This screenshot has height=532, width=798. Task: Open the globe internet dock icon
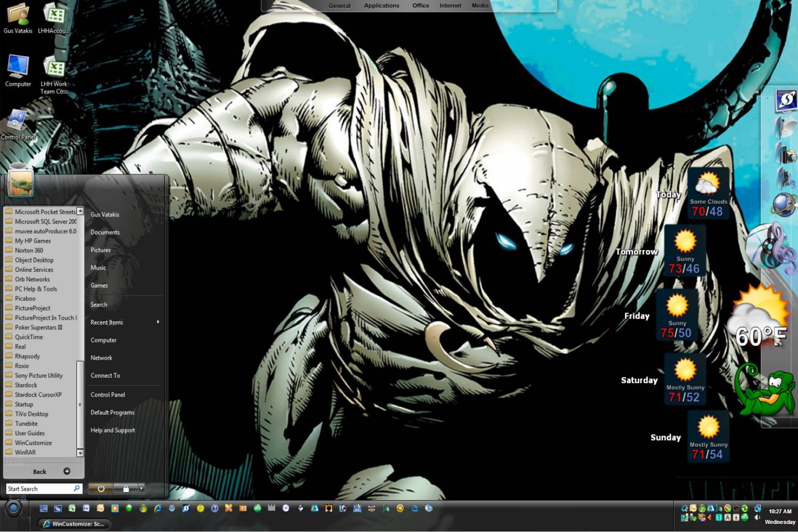pos(784,205)
